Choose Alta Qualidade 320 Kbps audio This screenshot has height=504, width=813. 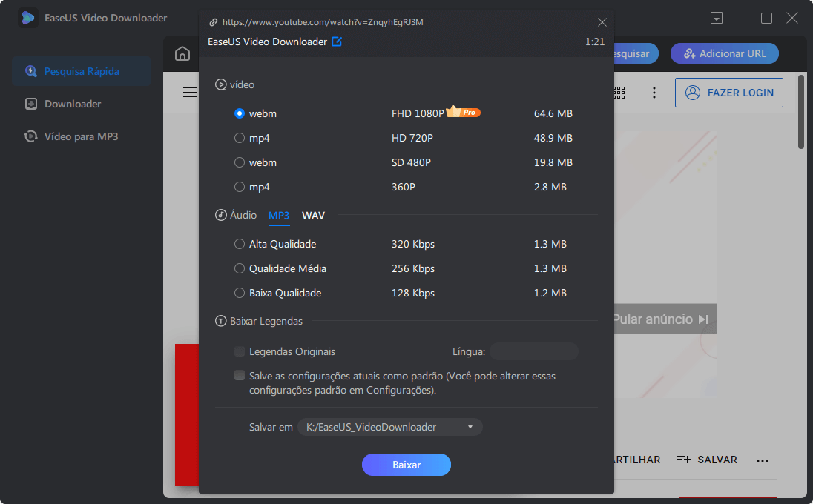[x=239, y=243]
